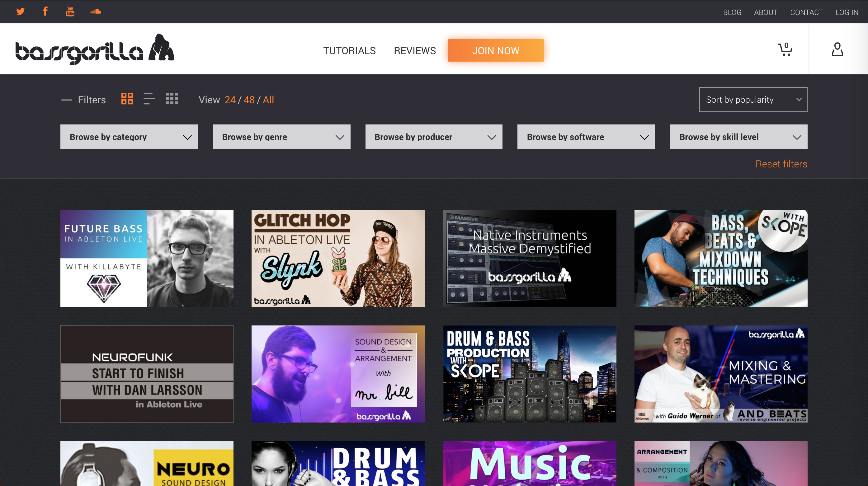
Task: Open Mixing & Mastering Guido Werner tutorial
Action: click(x=721, y=374)
